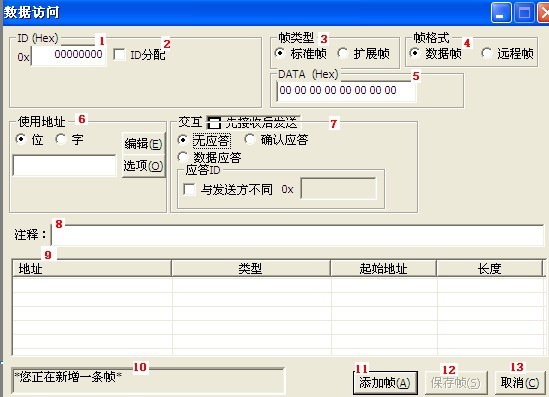Switch frame format to 远程帧
This screenshot has height=397, width=549.
click(x=487, y=53)
